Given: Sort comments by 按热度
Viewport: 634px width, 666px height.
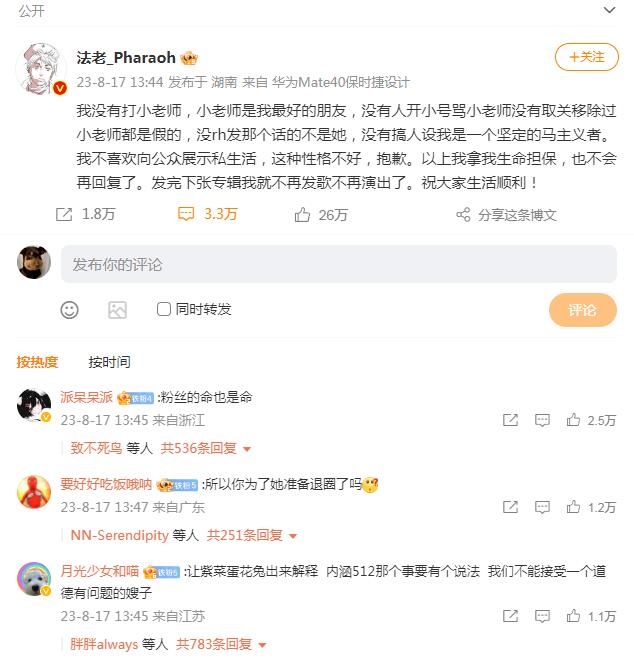Looking at the screenshot, I should [37, 362].
